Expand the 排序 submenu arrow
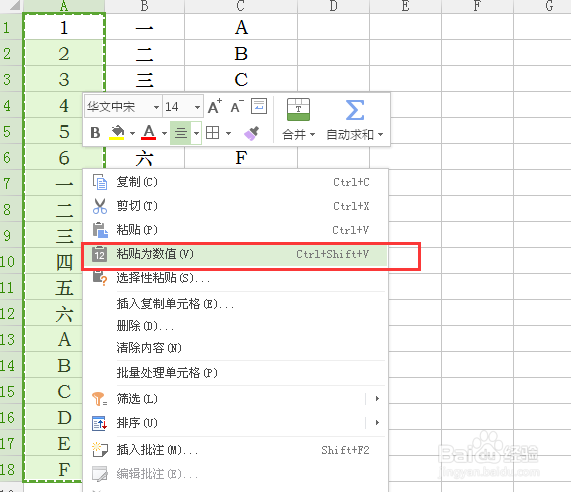The width and height of the screenshot is (571, 492). (x=377, y=423)
